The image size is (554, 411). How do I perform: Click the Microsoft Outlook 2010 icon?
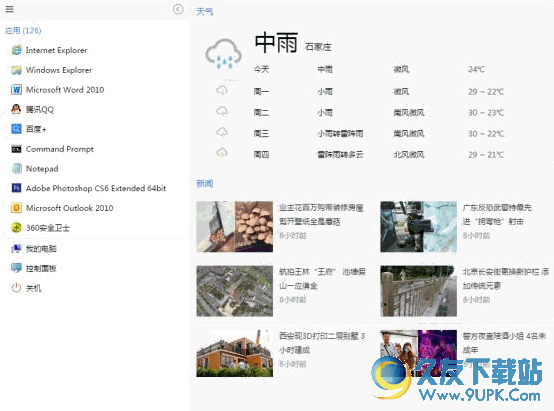pyautogui.click(x=16, y=208)
